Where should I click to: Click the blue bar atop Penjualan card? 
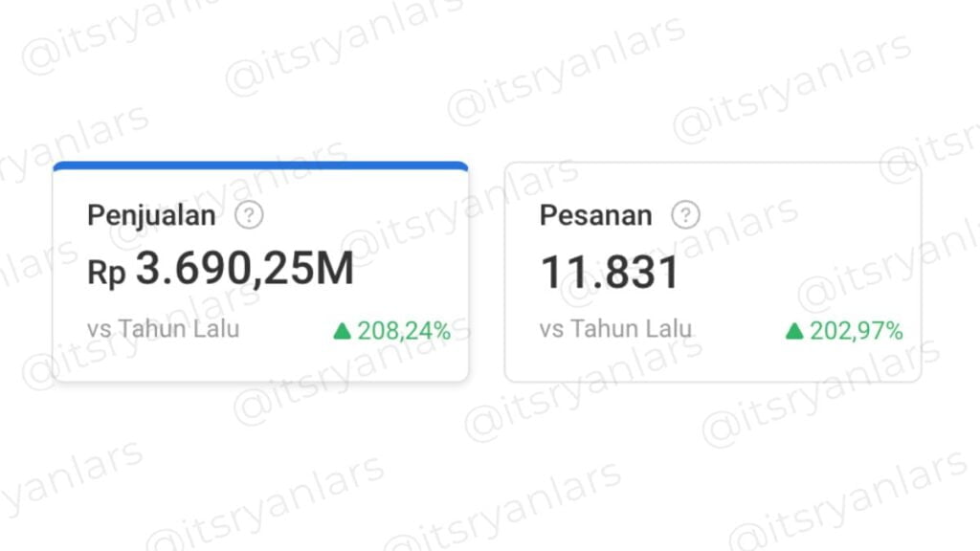pos(260,166)
